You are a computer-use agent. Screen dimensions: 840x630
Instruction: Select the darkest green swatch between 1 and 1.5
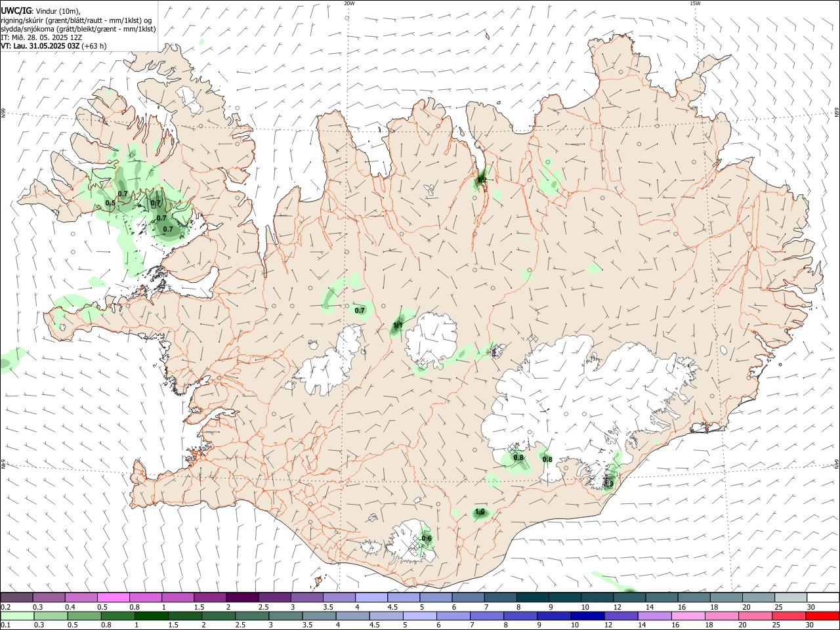point(152,616)
